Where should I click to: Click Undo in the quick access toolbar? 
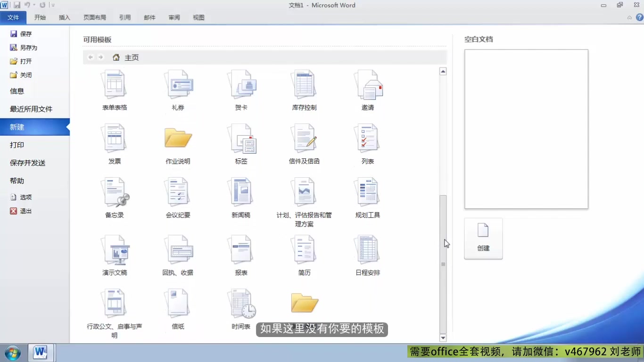[27, 5]
